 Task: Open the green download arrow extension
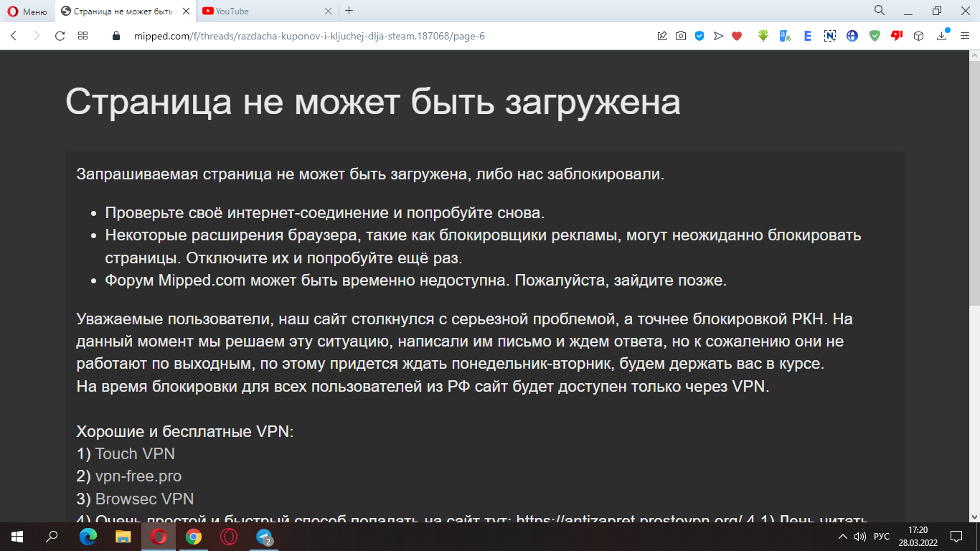click(x=763, y=36)
